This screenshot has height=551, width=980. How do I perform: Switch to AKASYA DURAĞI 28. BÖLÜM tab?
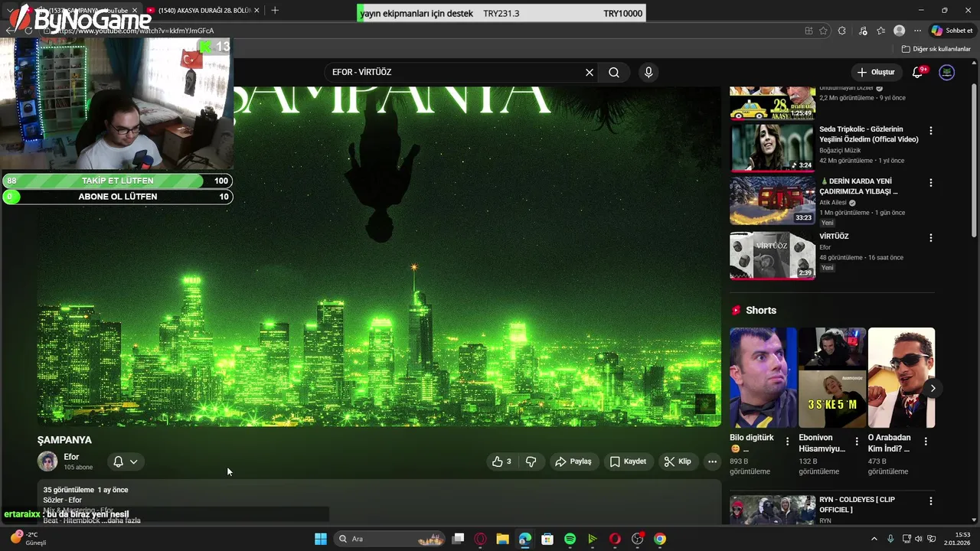(203, 11)
